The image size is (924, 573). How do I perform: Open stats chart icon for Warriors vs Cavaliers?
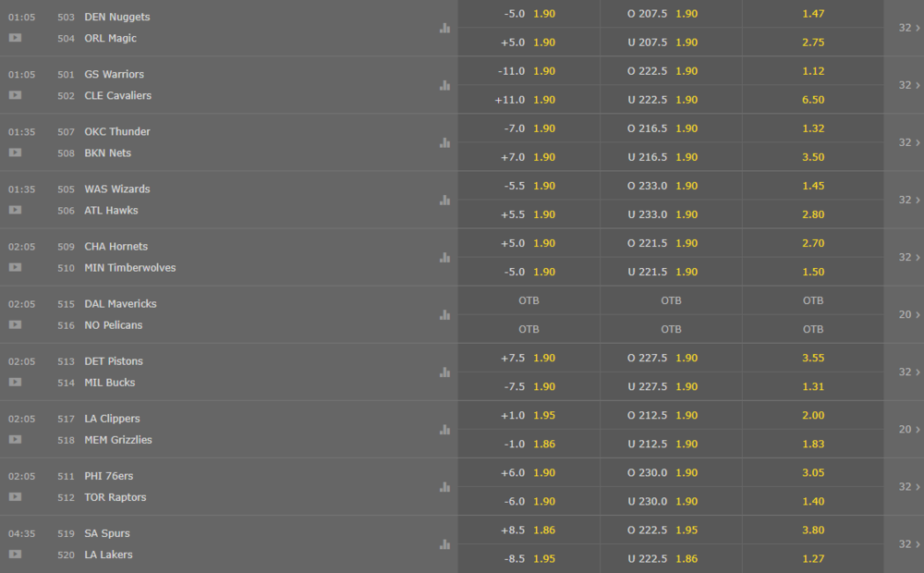coord(445,85)
